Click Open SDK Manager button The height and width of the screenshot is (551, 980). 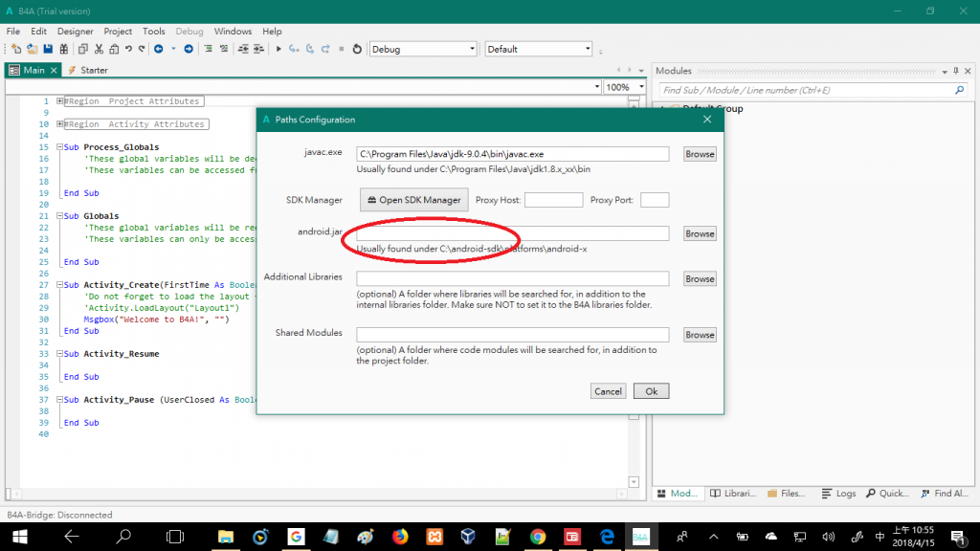click(413, 200)
